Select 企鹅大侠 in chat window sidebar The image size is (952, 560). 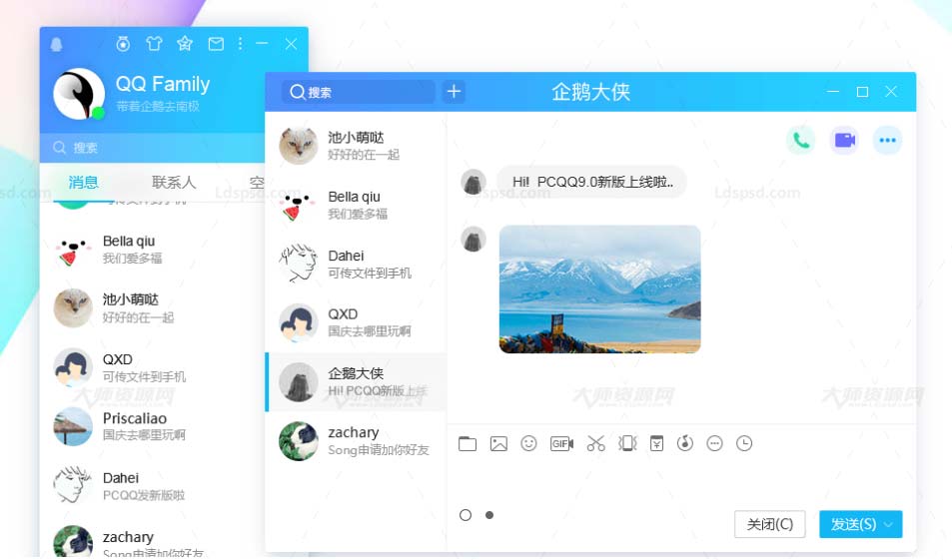(x=356, y=381)
